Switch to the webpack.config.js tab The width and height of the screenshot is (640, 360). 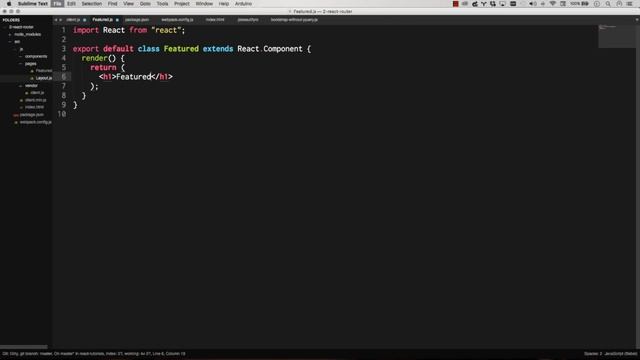(177, 20)
